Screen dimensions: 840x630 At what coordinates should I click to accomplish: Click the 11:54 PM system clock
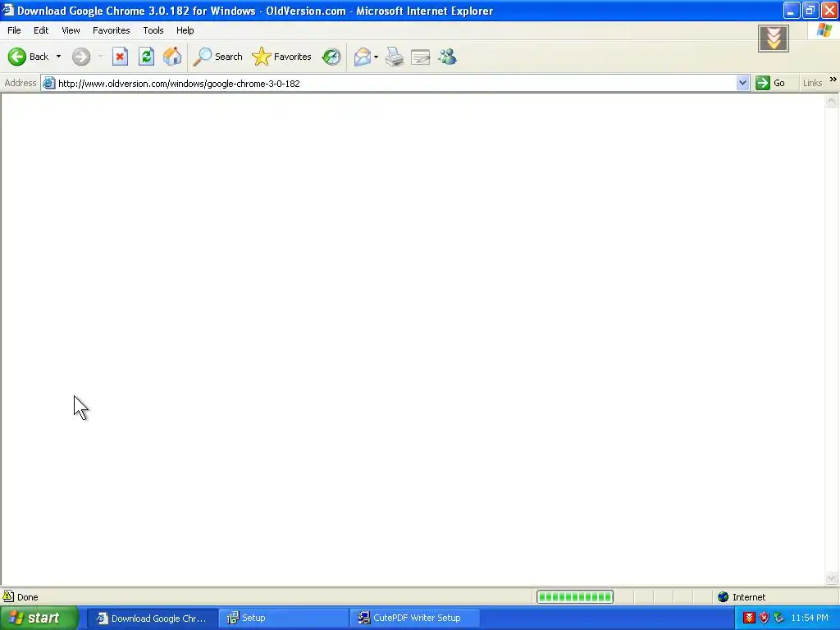click(810, 618)
